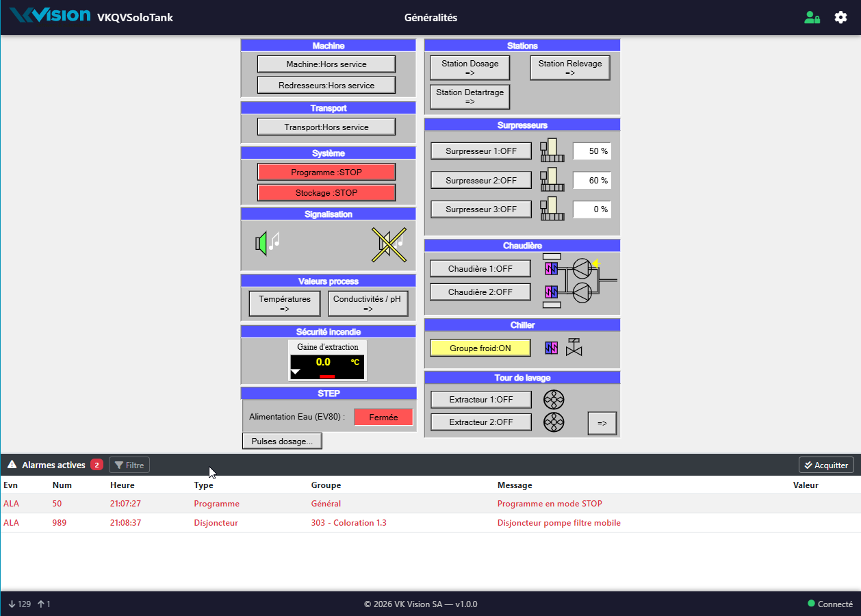Viewport: 861px width, 616px height.
Task: Click the alarm warning triangle icon
Action: 12,465
